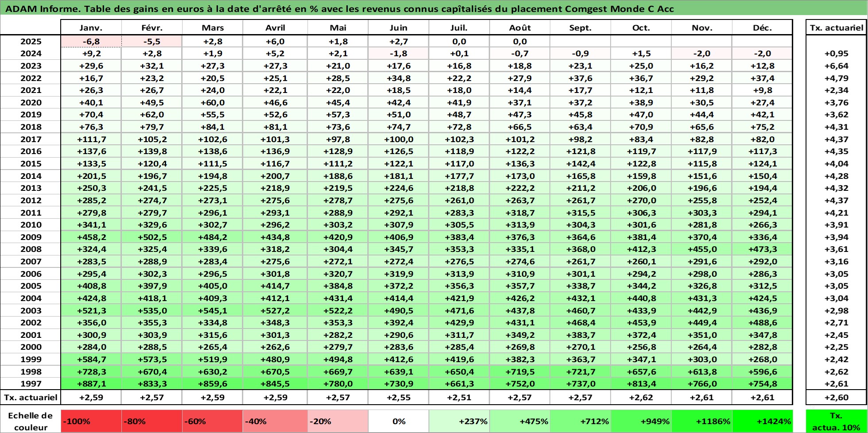Click the +4,37 actuarial rate for 2017
The height and width of the screenshot is (433, 868).
837,139
